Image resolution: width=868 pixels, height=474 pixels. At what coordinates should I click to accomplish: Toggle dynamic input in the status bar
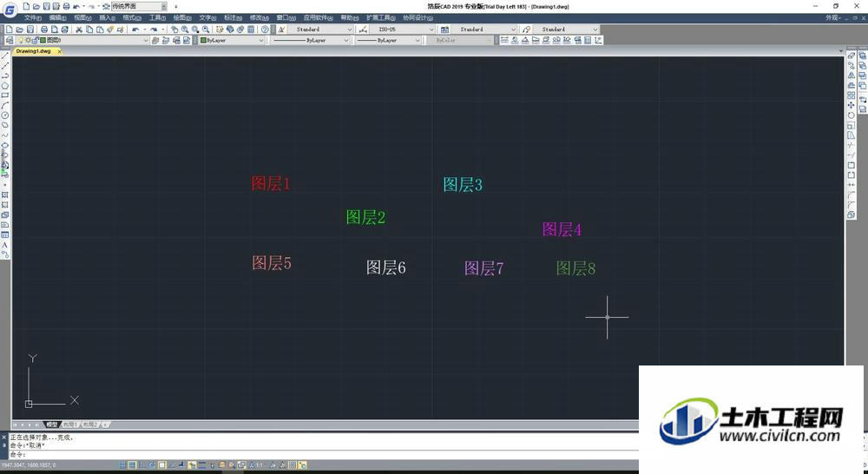click(x=192, y=465)
